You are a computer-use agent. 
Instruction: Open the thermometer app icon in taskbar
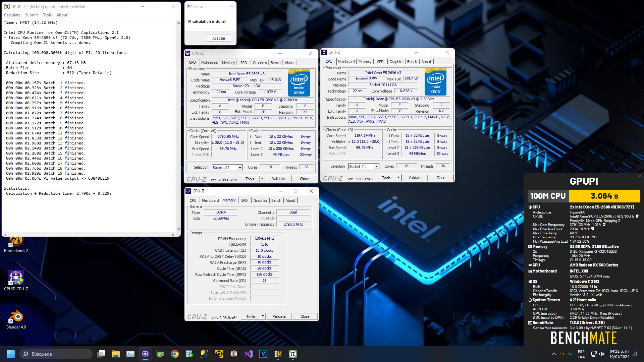(x=234, y=354)
